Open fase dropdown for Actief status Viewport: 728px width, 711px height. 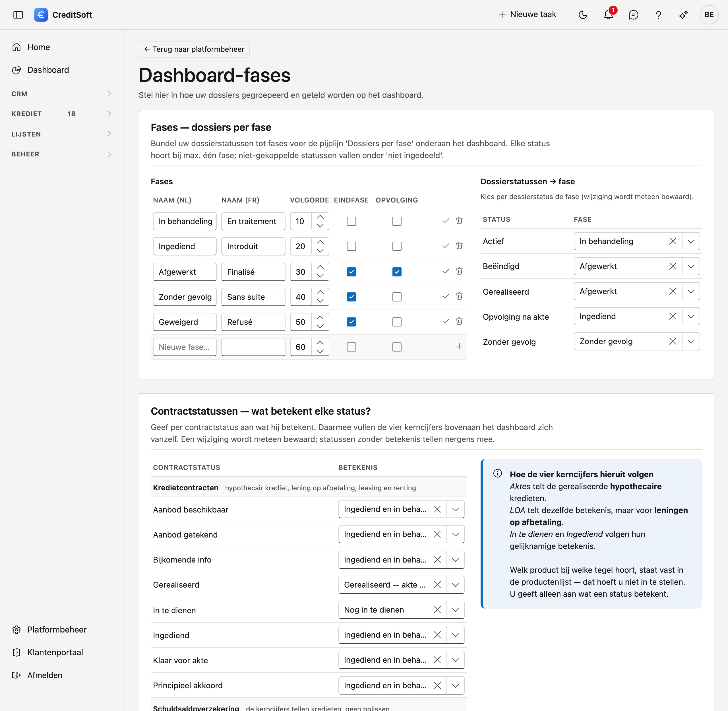[x=691, y=241]
